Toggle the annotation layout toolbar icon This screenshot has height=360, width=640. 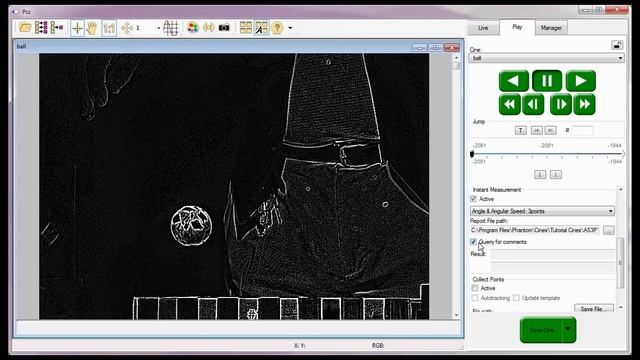click(261, 28)
